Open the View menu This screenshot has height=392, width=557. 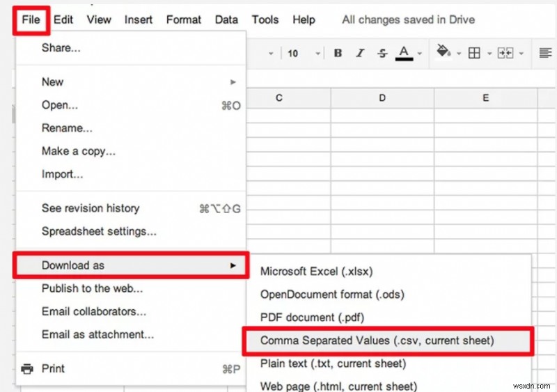[99, 19]
